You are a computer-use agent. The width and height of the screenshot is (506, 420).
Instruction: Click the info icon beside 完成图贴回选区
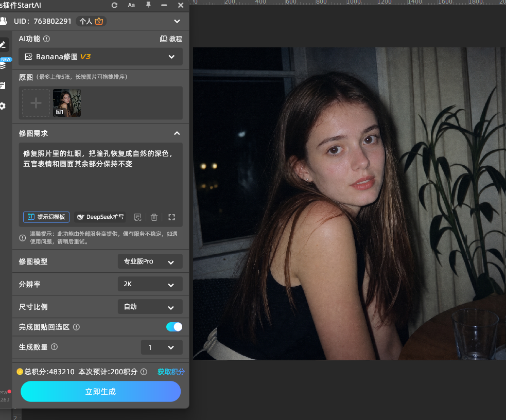[77, 327]
